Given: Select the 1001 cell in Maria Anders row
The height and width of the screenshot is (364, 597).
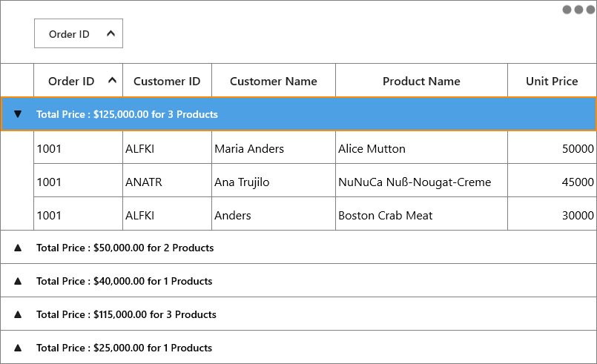Looking at the screenshot, I should coord(78,148).
